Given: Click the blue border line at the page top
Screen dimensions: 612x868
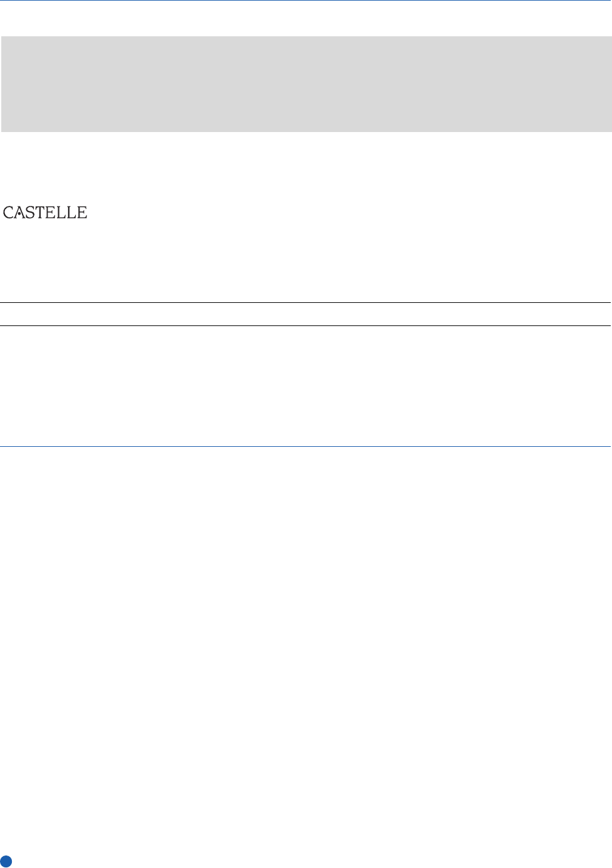Looking at the screenshot, I should coord(306,1).
